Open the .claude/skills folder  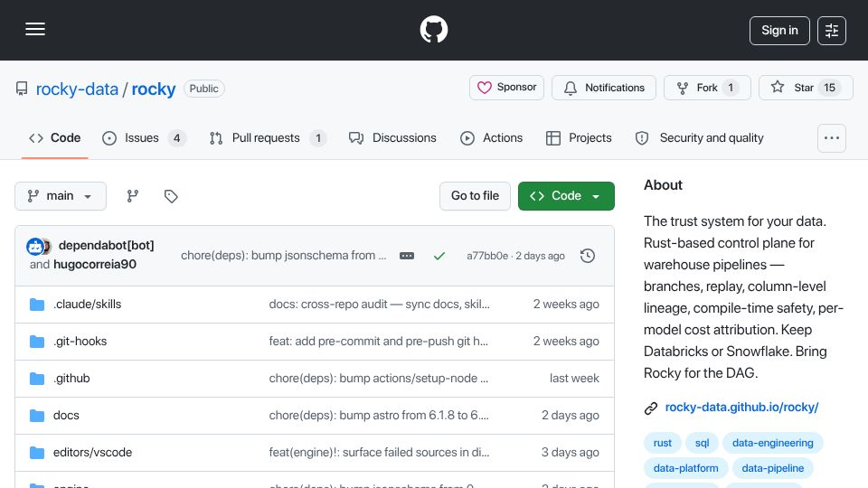pyautogui.click(x=87, y=304)
